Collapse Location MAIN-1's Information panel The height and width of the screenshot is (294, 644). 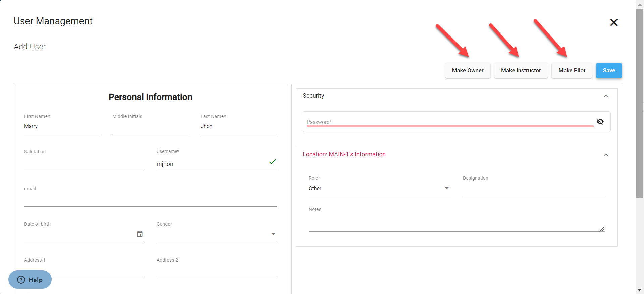pos(606,155)
